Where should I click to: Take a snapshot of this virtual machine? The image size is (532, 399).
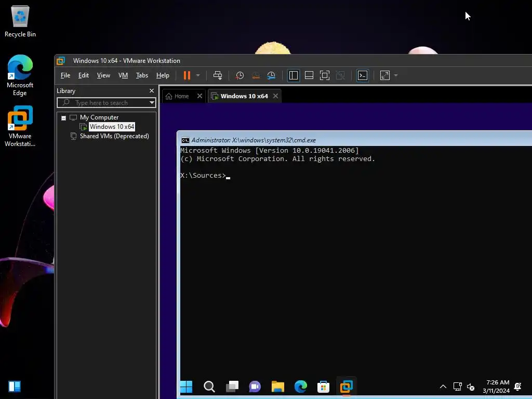[x=240, y=75]
